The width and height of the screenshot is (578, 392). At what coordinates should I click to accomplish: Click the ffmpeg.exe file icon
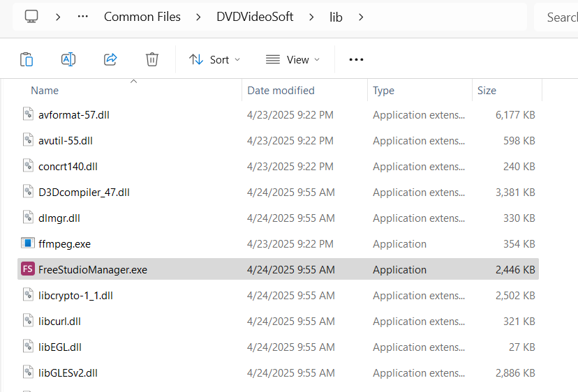(28, 243)
